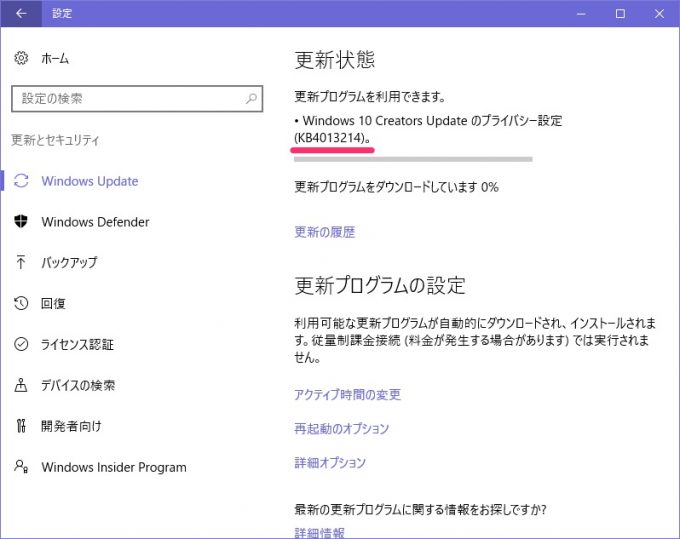Click the update download progress bar
Viewport: 680px width, 539px height.
coord(413,159)
